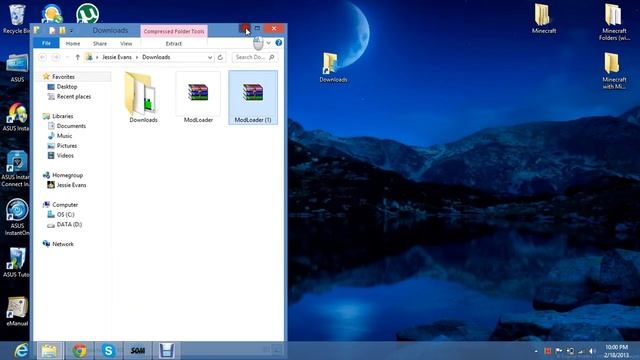Show hidden system tray icons

point(536,351)
